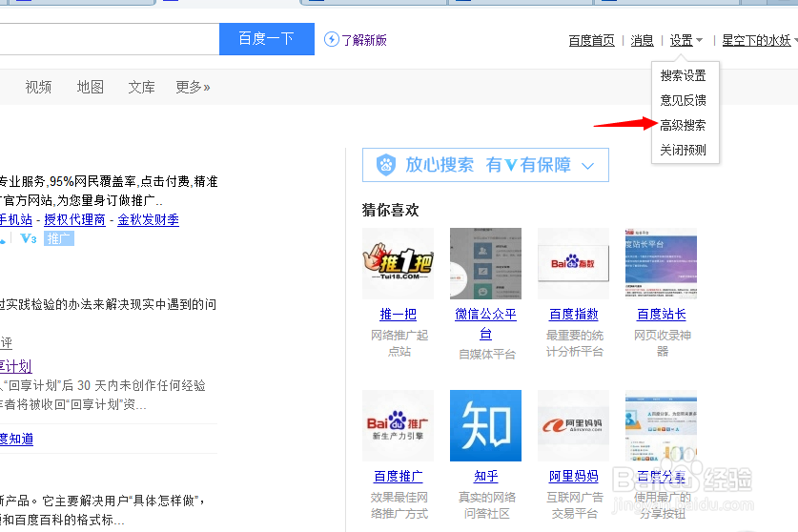798x532 pixels.
Task: Click the shield paw icon in banner
Action: click(x=386, y=165)
